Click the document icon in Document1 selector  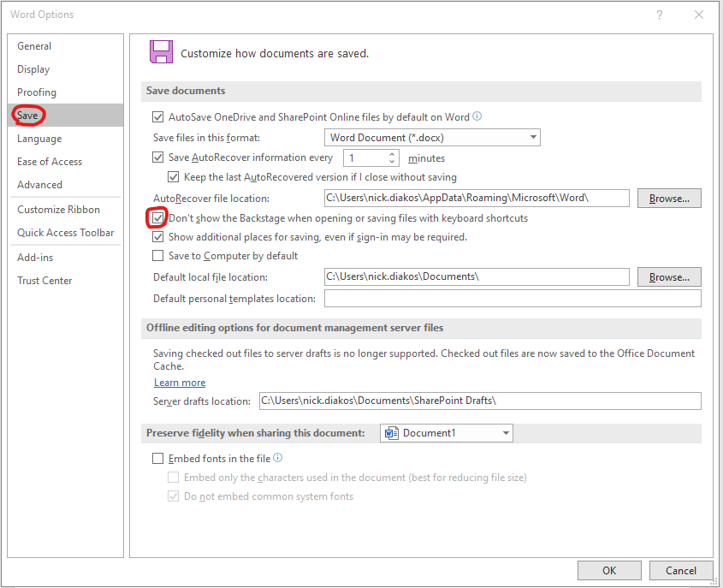pos(390,432)
